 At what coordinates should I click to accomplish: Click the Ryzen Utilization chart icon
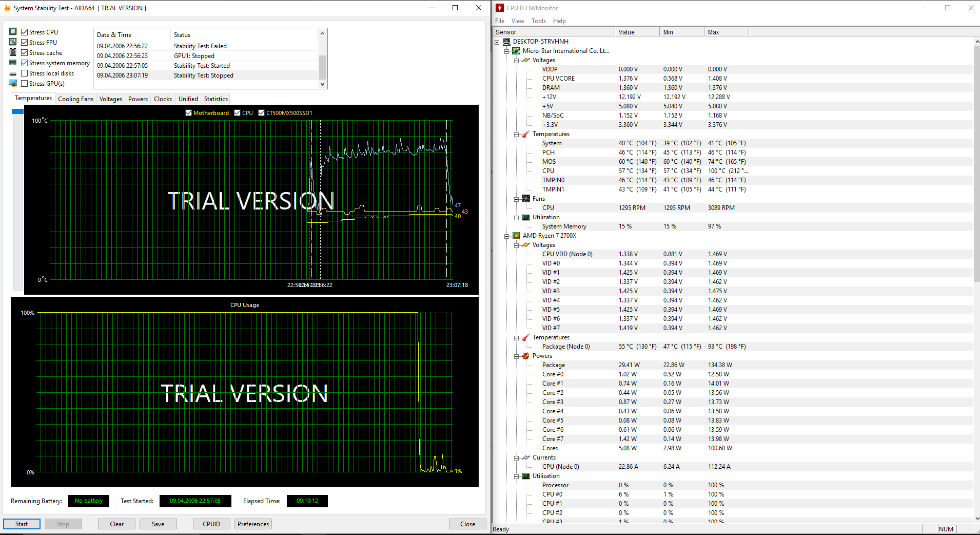(x=526, y=476)
